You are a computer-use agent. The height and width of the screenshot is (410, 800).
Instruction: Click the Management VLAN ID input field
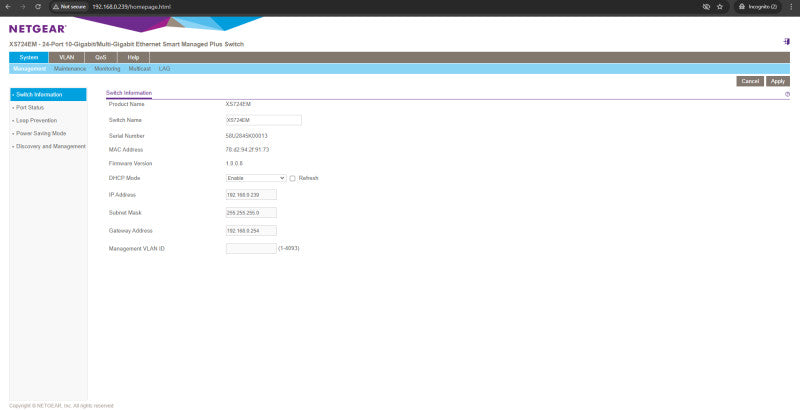(251, 248)
